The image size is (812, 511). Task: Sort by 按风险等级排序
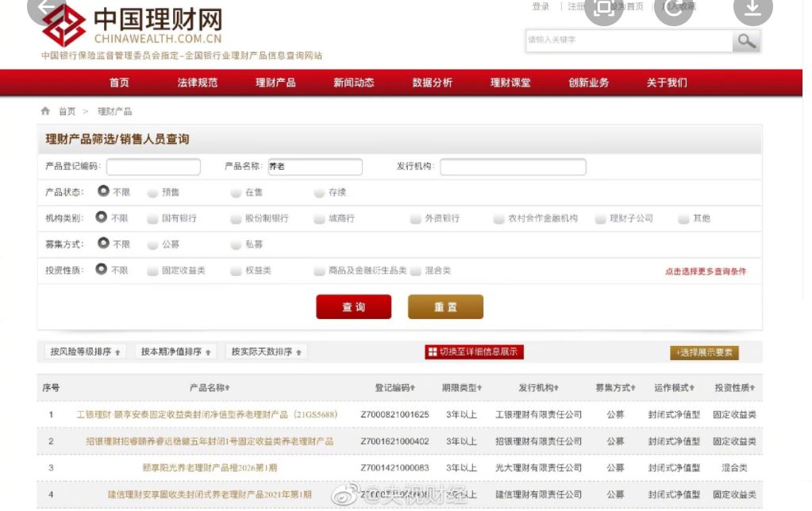click(85, 352)
